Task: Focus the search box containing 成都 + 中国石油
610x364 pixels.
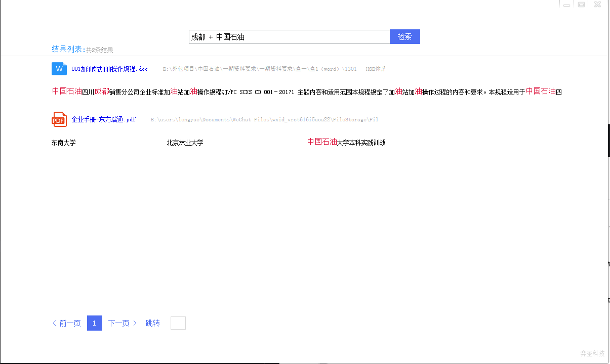Action: (x=289, y=37)
